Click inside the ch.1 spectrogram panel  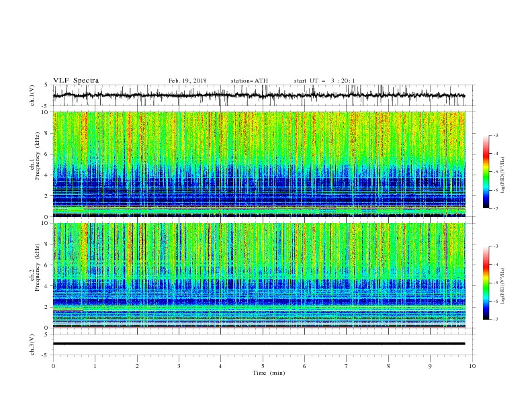259,164
